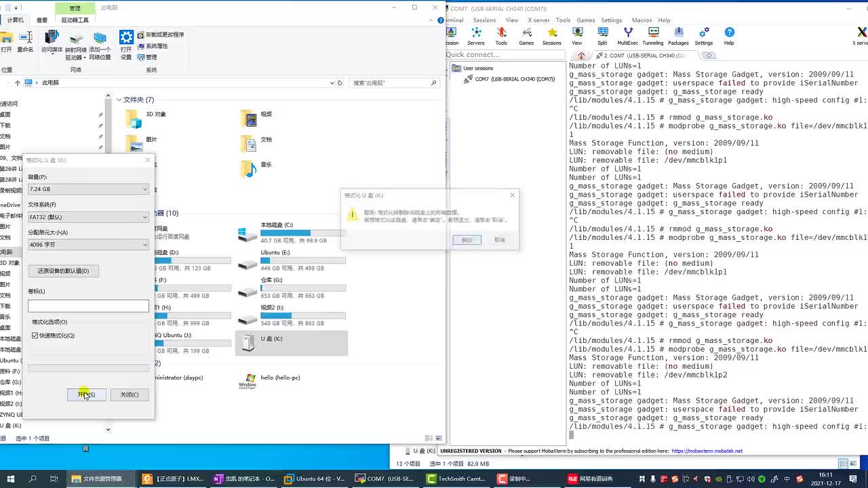Viewport: 868px width, 488px height.
Task: Click the MobaXterm Quick connect field
Action: click(504, 54)
